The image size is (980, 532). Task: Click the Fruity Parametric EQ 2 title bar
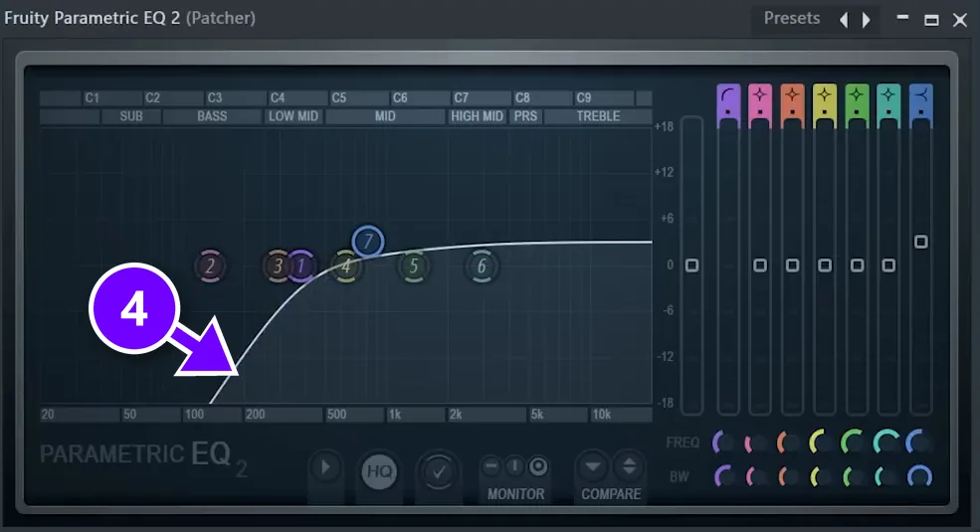tap(130, 18)
